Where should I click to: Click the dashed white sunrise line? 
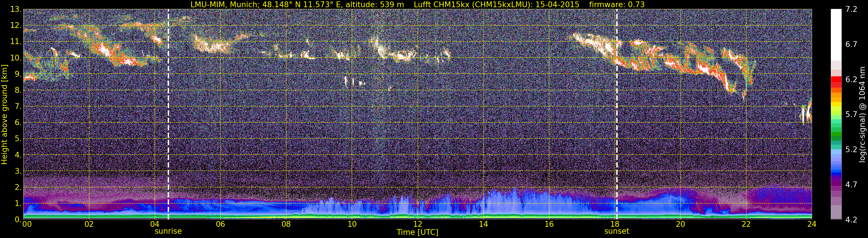click(168, 115)
